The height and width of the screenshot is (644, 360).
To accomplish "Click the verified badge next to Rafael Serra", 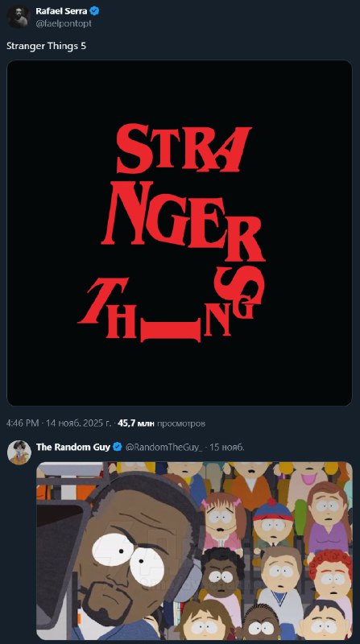I will point(94,11).
